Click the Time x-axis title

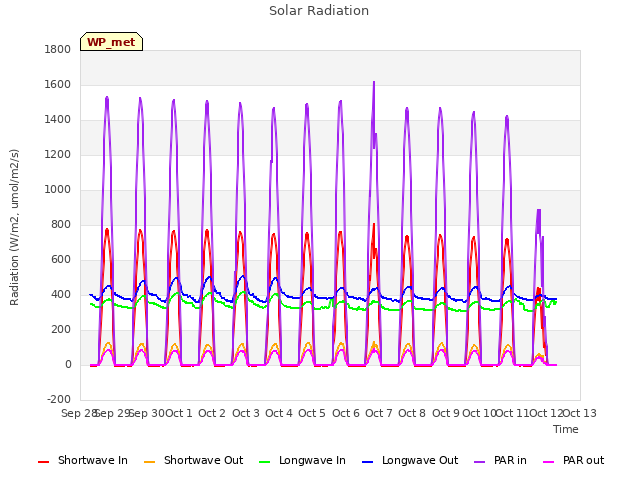[x=566, y=429]
